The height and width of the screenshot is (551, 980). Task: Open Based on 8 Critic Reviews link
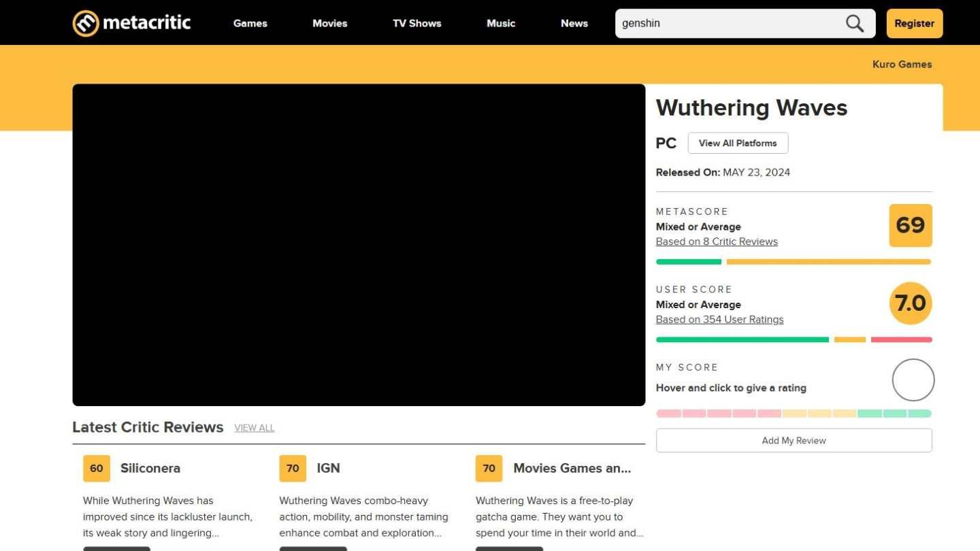point(716,241)
